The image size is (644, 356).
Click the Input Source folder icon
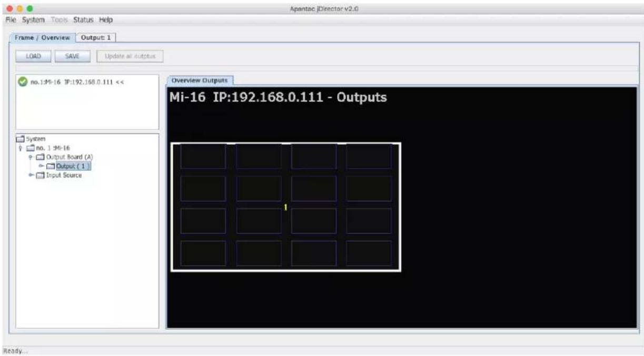[40, 175]
